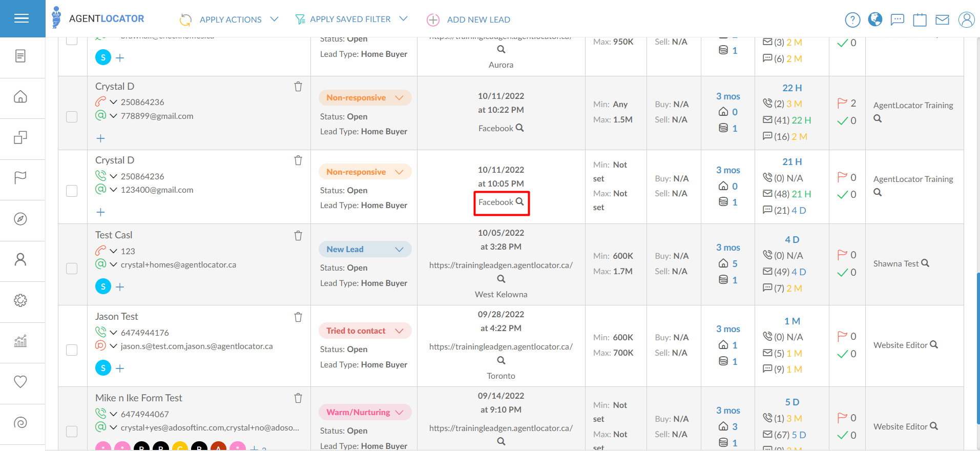Open Mike n Ike Form Test lead

138,398
